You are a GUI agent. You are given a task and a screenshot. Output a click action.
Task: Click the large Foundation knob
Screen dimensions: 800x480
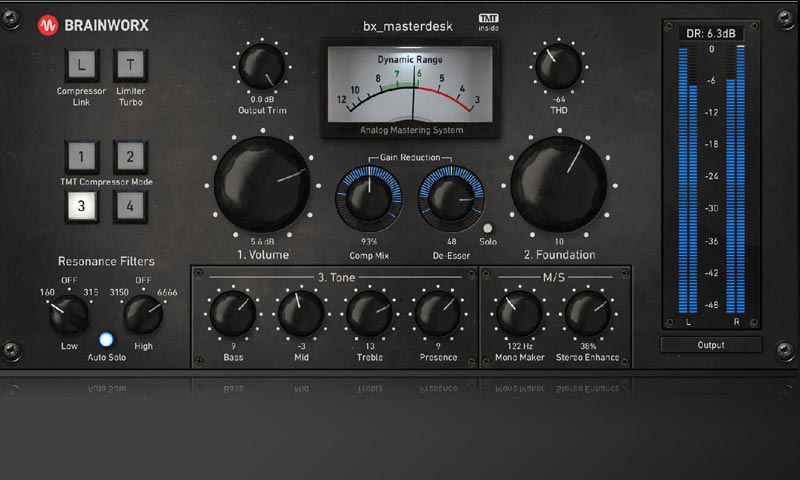coord(559,185)
